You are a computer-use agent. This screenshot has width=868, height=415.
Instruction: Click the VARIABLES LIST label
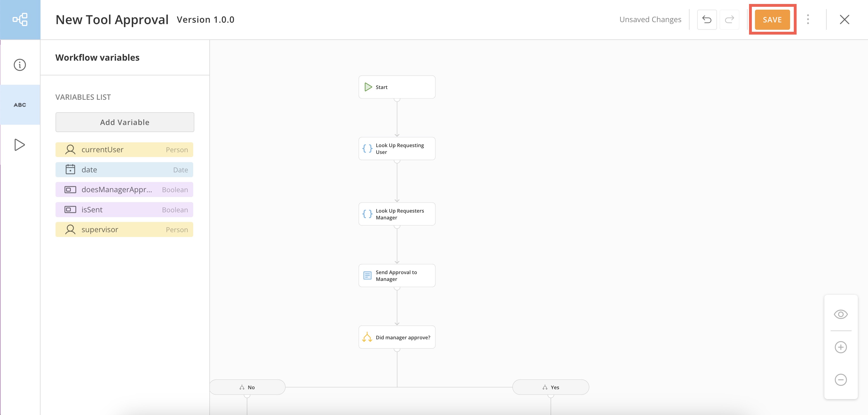[83, 97]
